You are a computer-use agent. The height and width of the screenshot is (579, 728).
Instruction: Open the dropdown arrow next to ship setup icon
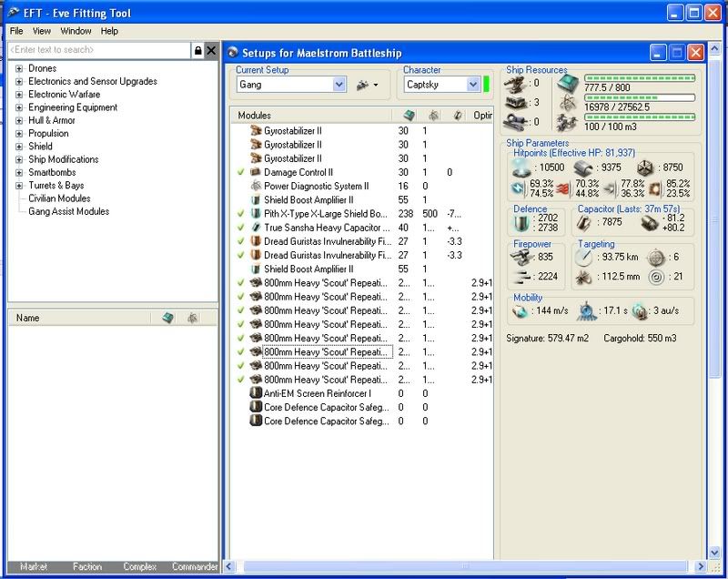[375, 85]
